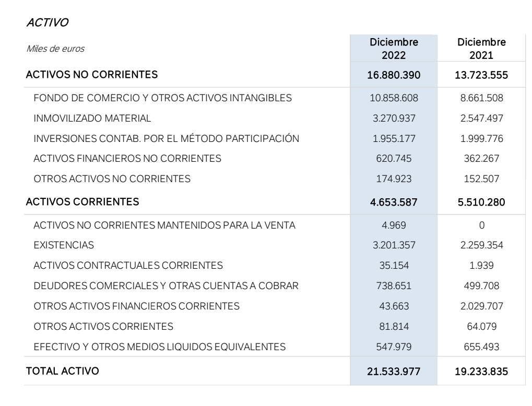Image resolution: width=532 pixels, height=406 pixels.
Task: Click the 362.267 value for 2021
Action: point(481,159)
